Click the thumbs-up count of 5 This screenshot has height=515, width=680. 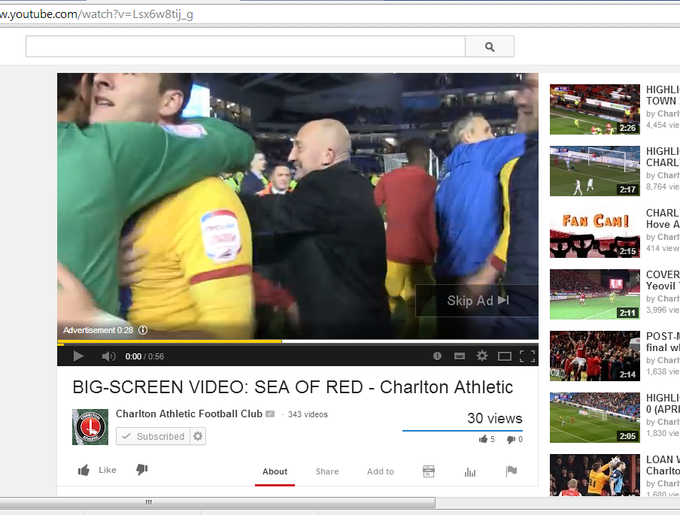(x=487, y=439)
